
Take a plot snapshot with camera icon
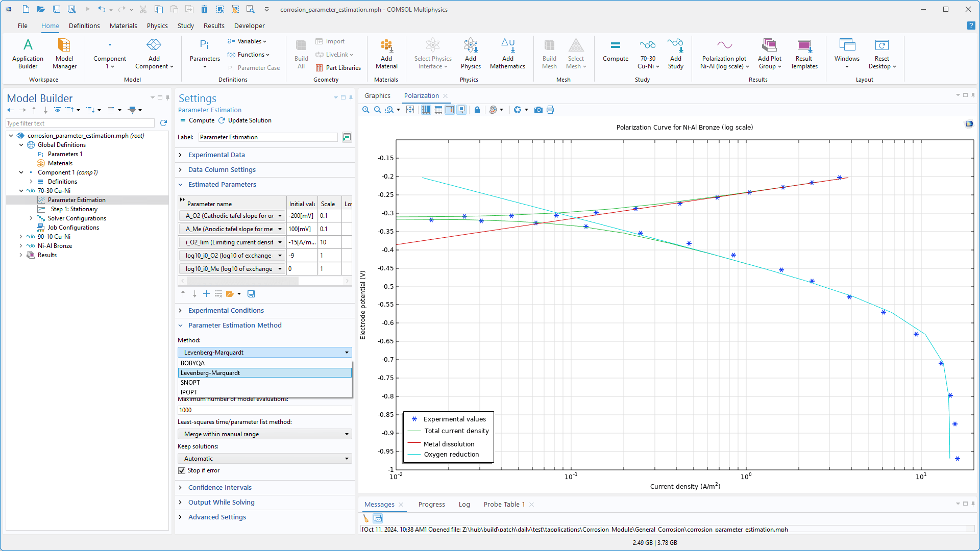(538, 110)
